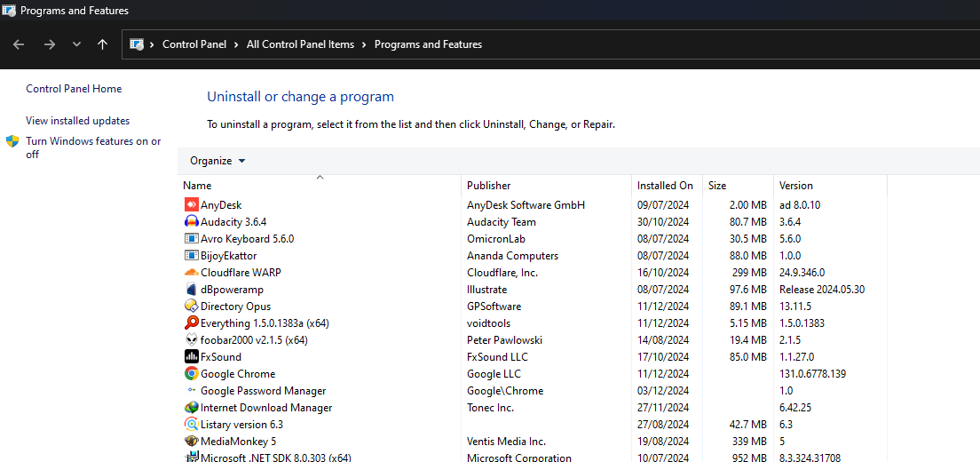This screenshot has width=980, height=462.
Task: Click the Windows features shield icon
Action: [x=12, y=141]
